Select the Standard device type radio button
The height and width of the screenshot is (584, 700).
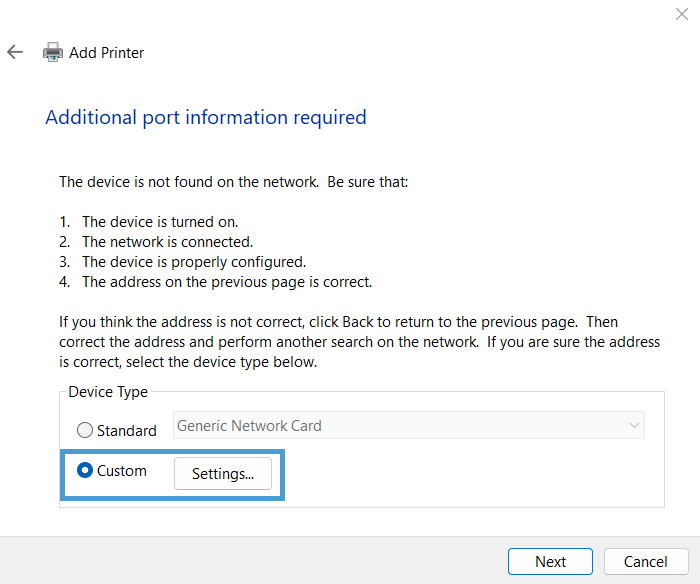pyautogui.click(x=85, y=430)
